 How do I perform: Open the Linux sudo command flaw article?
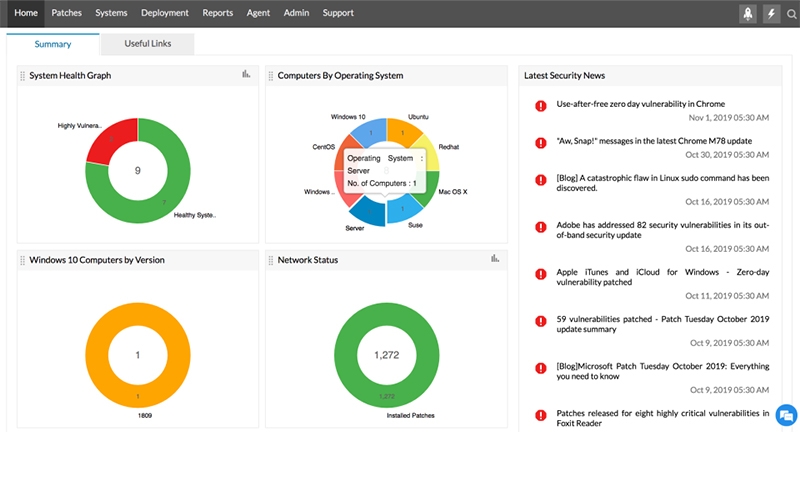pos(662,182)
